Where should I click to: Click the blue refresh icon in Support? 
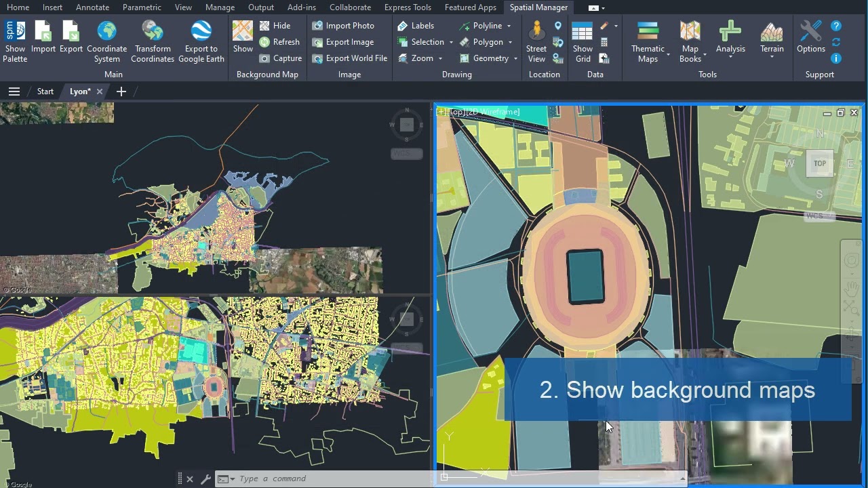point(836,42)
